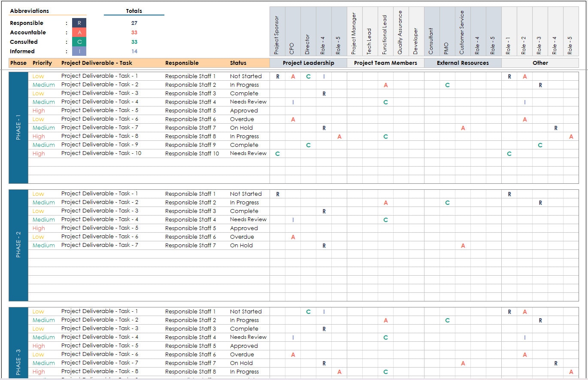Click the "Project Leadership" group header

point(309,63)
